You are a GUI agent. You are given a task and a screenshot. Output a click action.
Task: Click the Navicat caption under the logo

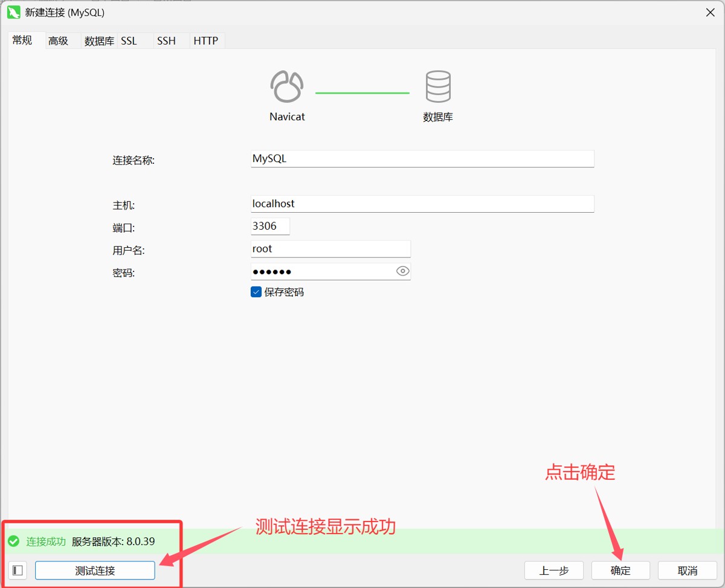[x=287, y=117]
